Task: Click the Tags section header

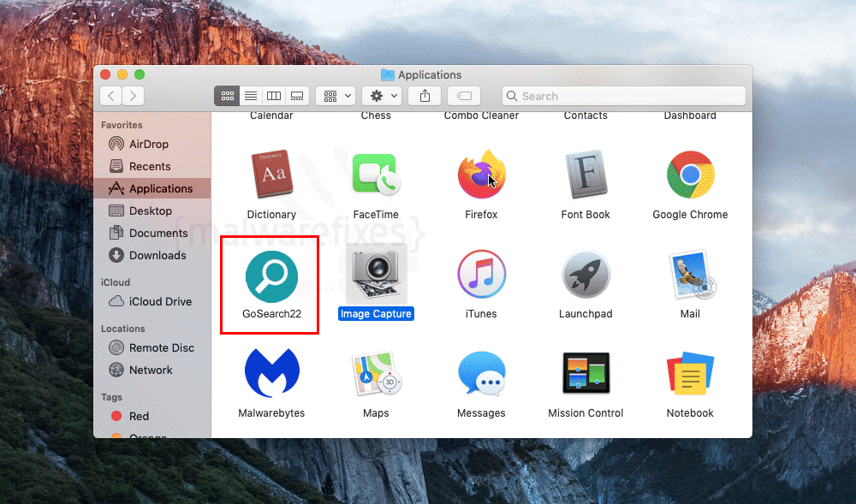Action: click(x=111, y=398)
